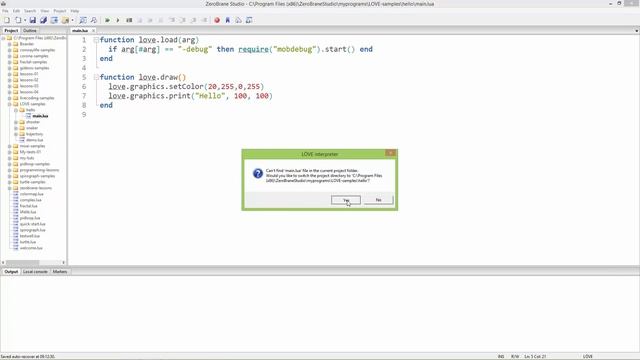
Task: Collapse the love.draw function fold marker
Action: [x=96, y=77]
